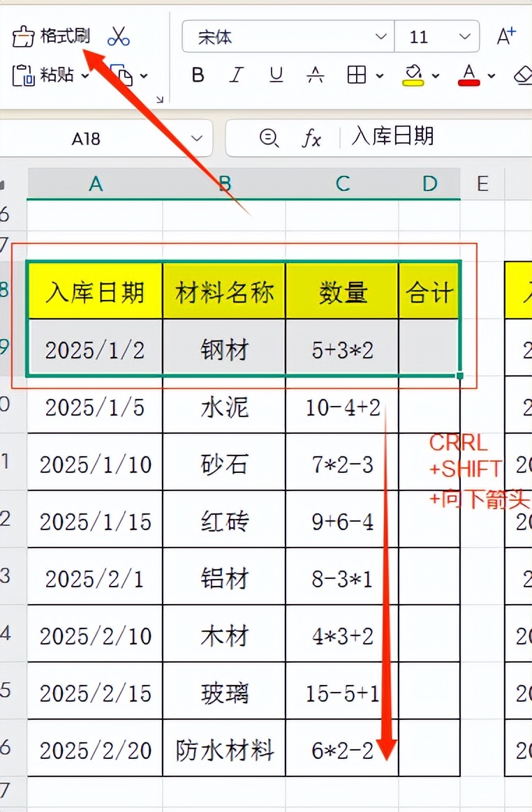Select header cell 入库日期
532x812 pixels.
(x=96, y=291)
